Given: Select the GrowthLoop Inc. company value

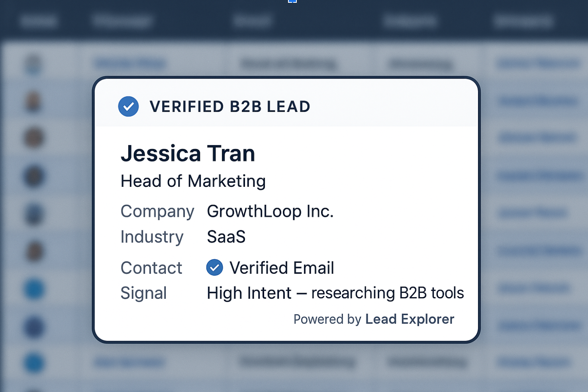Looking at the screenshot, I should 270,211.
